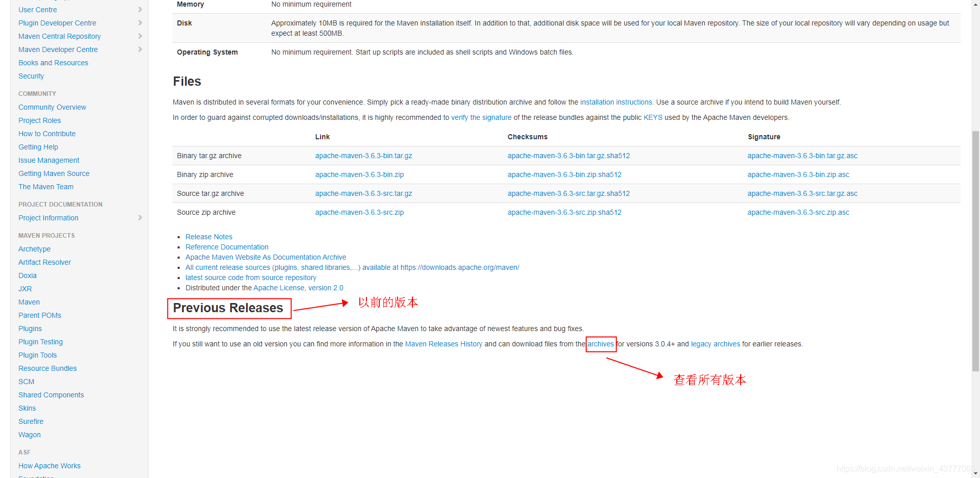Open apache-maven-3.6.3-bin.zip.asc signature
Viewport: 980px width, 478px height.
click(x=798, y=174)
